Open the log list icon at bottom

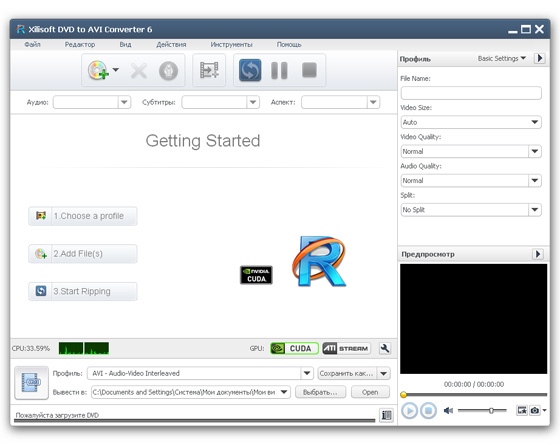(386, 415)
